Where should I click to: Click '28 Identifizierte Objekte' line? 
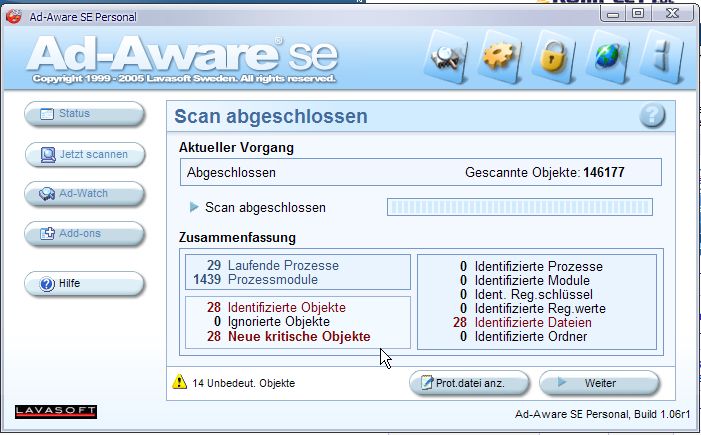[x=276, y=308]
